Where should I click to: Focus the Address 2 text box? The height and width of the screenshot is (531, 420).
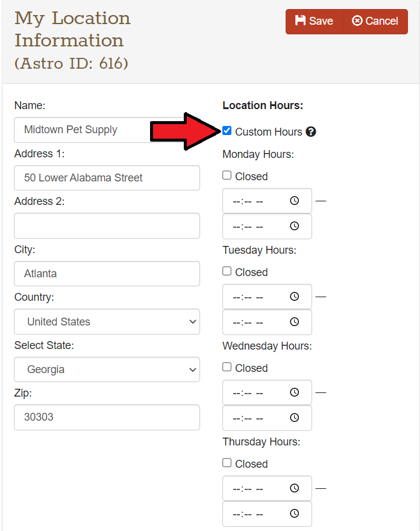pos(107,225)
